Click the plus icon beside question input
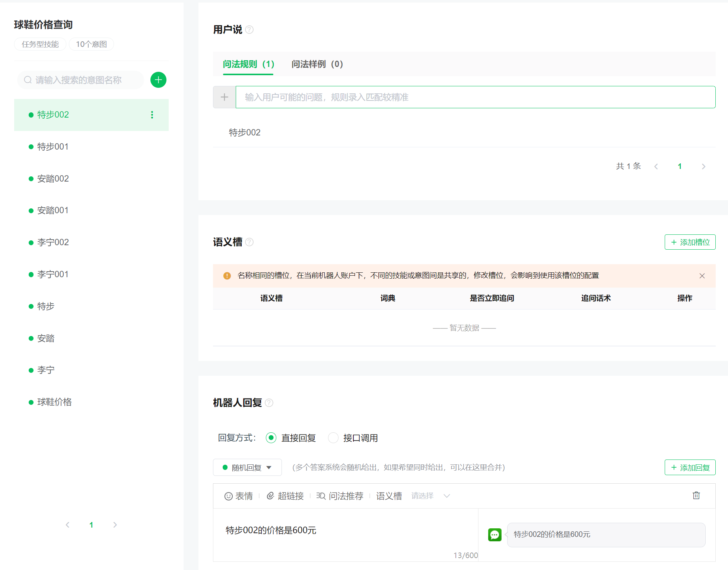This screenshot has height=570, width=728. click(x=224, y=97)
